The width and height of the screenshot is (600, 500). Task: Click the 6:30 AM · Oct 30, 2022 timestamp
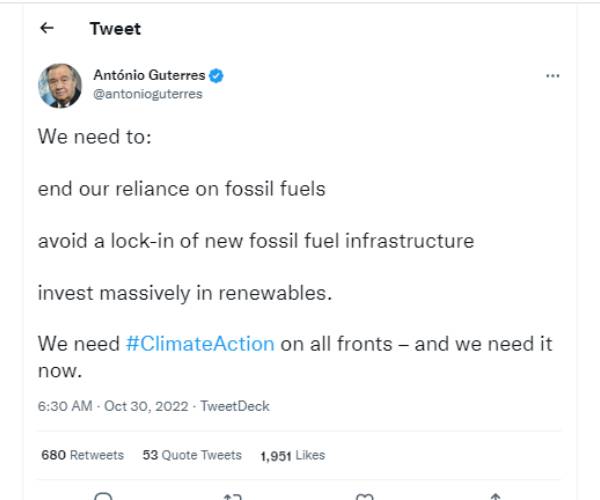tap(114, 406)
